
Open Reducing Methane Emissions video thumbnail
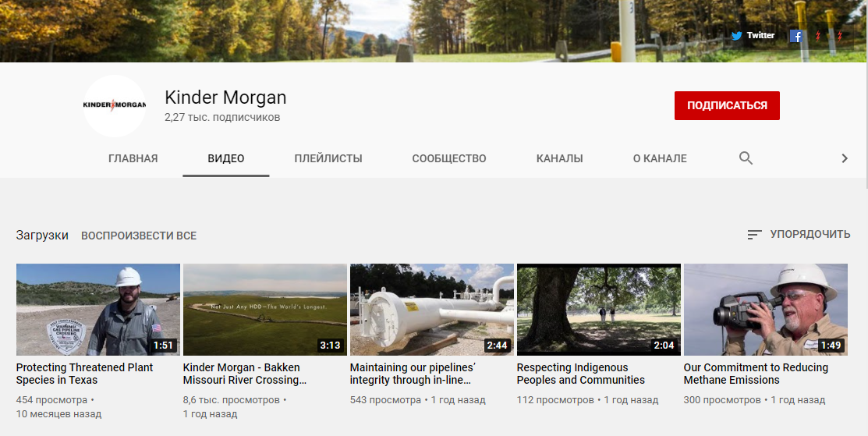[766, 310]
